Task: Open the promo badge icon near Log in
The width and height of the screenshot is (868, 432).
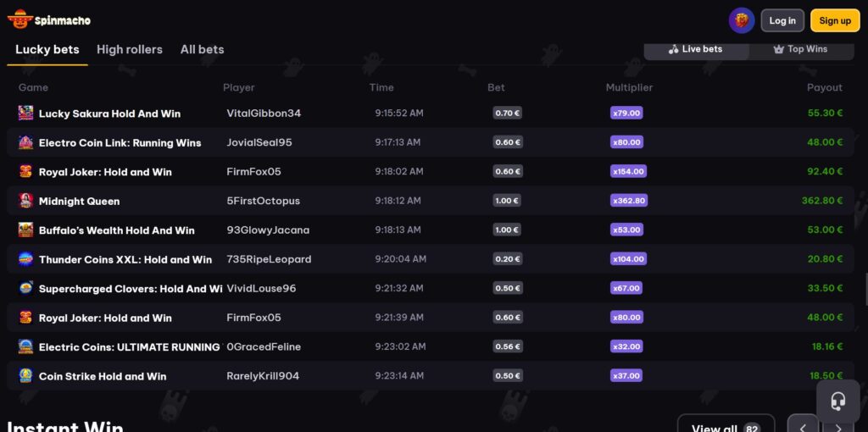Action: click(x=741, y=20)
